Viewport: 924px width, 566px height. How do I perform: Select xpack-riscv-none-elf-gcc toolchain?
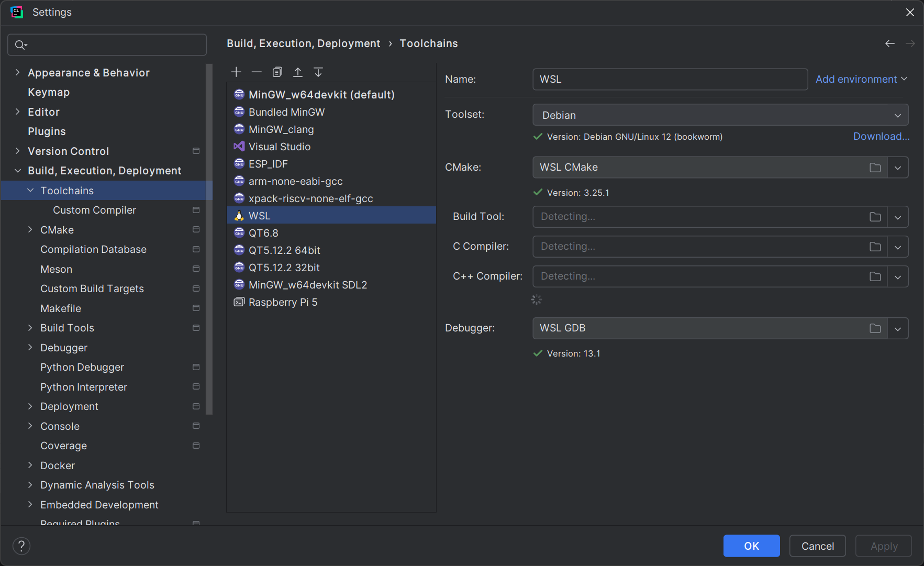click(331, 198)
